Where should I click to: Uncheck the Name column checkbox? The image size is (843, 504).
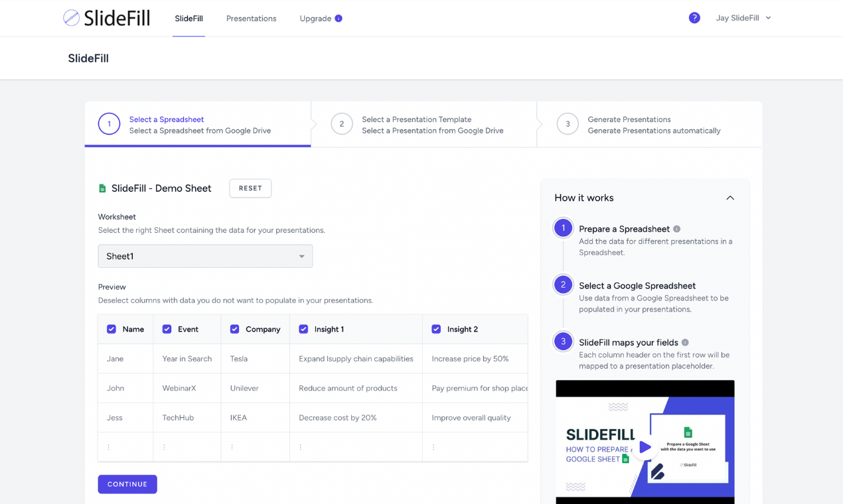[x=112, y=329]
